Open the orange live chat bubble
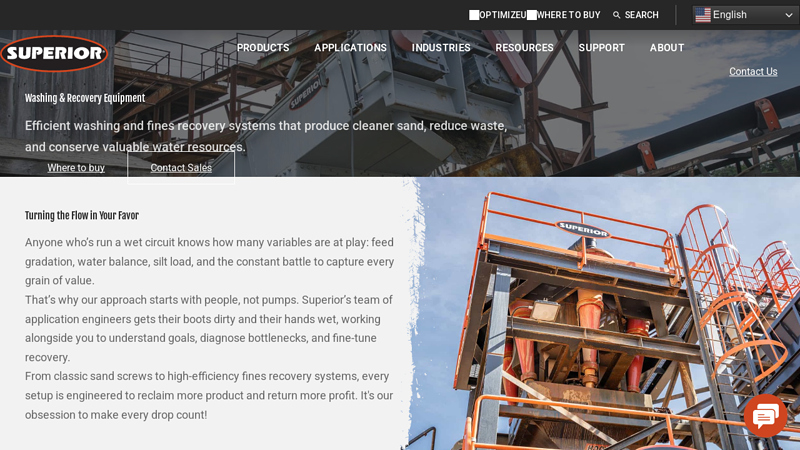This screenshot has width=800, height=450. (x=765, y=416)
